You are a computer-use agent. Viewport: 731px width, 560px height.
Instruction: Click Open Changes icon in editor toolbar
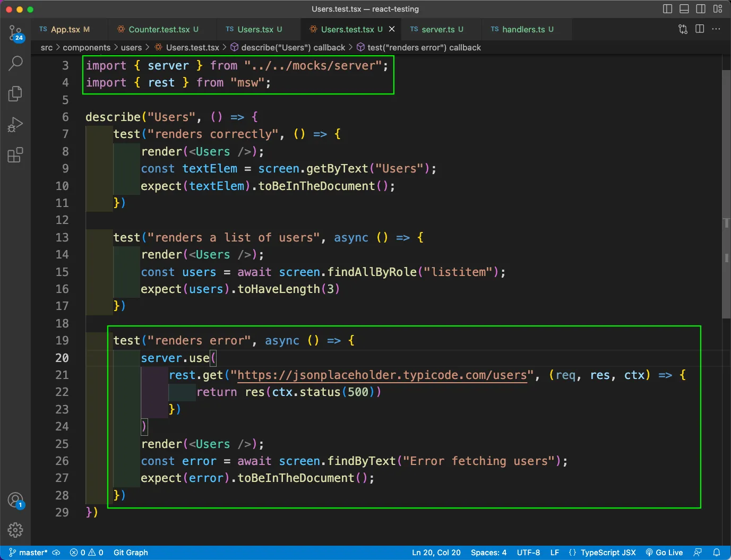(683, 29)
